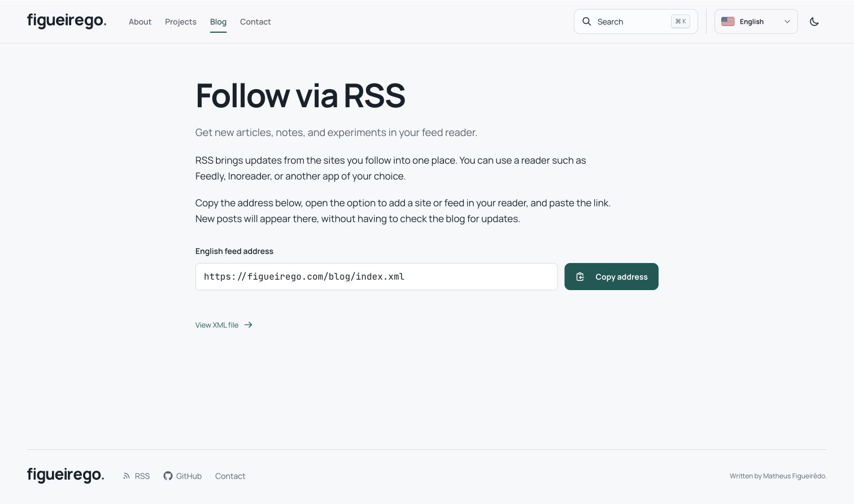The height and width of the screenshot is (504, 854).
Task: Click the arrow next to View XML file
Action: pos(248,325)
